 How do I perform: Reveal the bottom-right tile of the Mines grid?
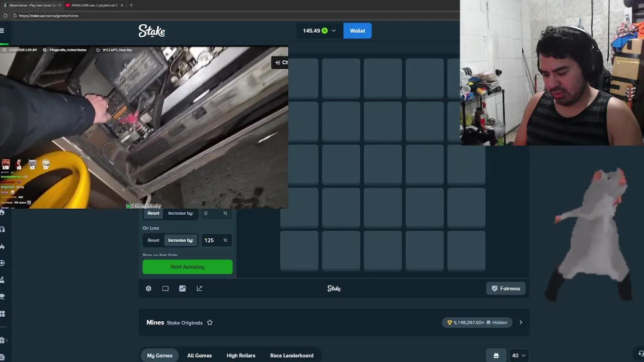click(x=466, y=250)
